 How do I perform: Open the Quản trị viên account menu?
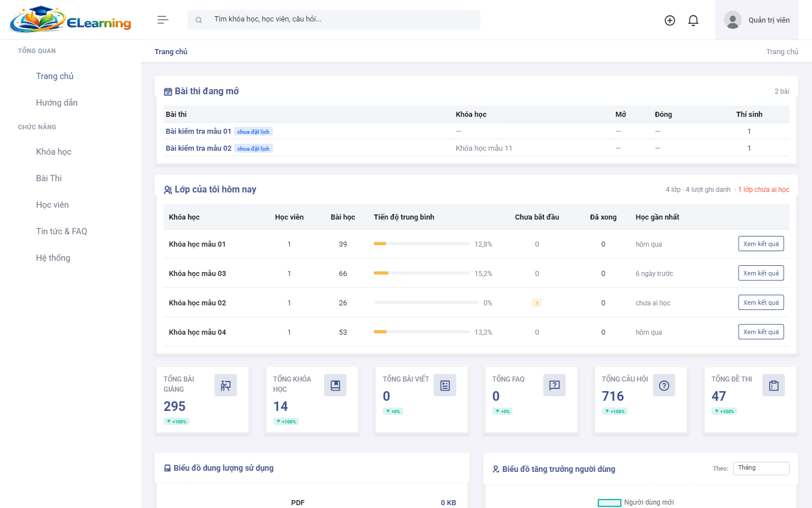tap(757, 20)
